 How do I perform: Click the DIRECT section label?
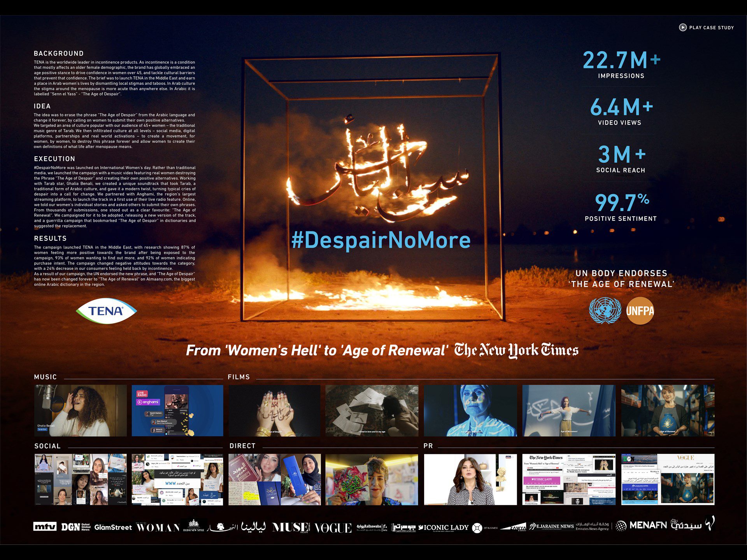pyautogui.click(x=242, y=446)
